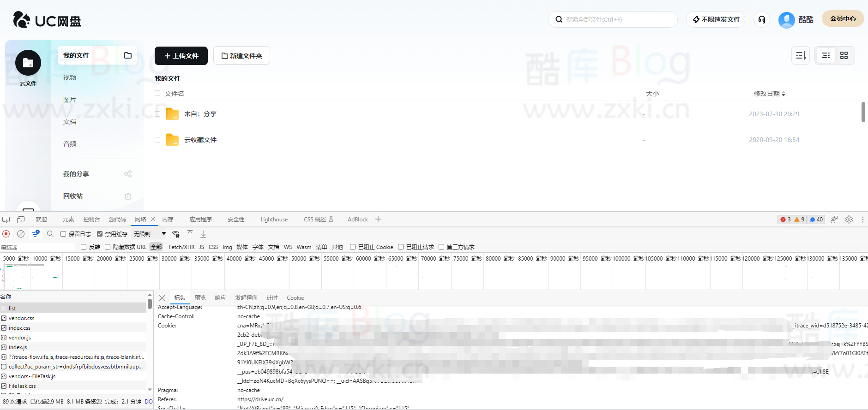Filter by Fetch/XHR type

pyautogui.click(x=181, y=247)
